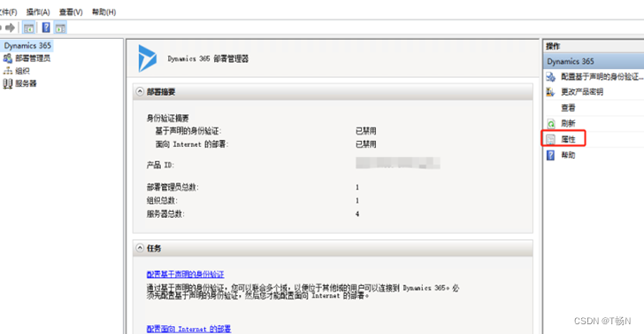
Task: Click the 操作 pane title
Action: click(552, 46)
